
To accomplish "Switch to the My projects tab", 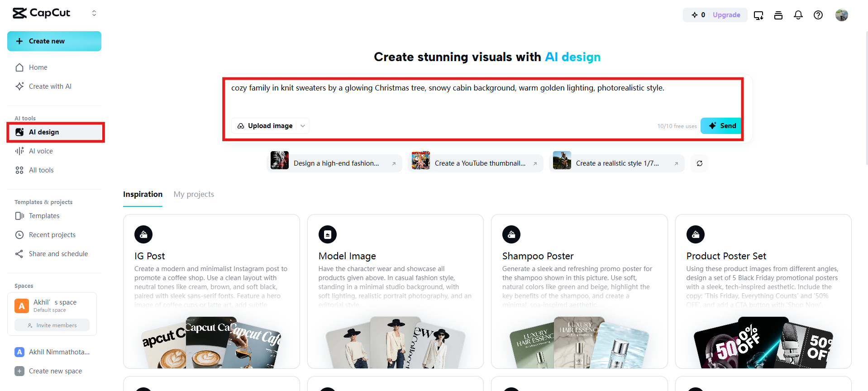I will click(x=194, y=194).
